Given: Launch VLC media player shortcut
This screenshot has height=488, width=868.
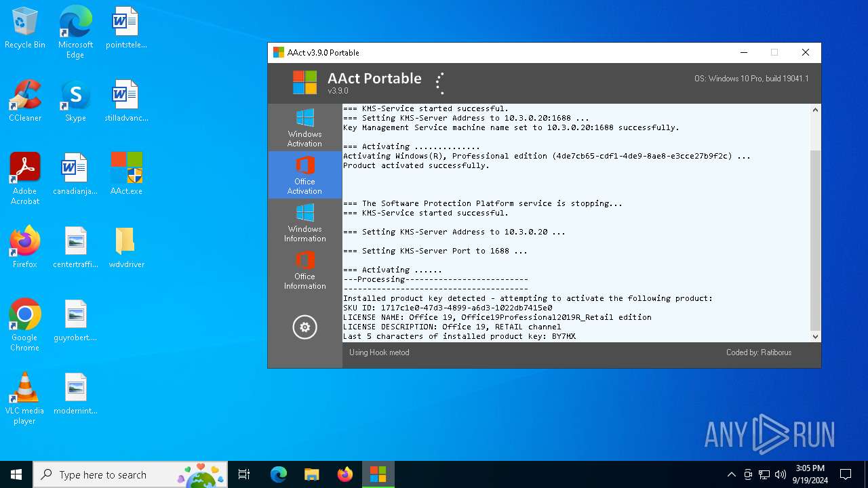Looking at the screenshot, I should click(25, 398).
